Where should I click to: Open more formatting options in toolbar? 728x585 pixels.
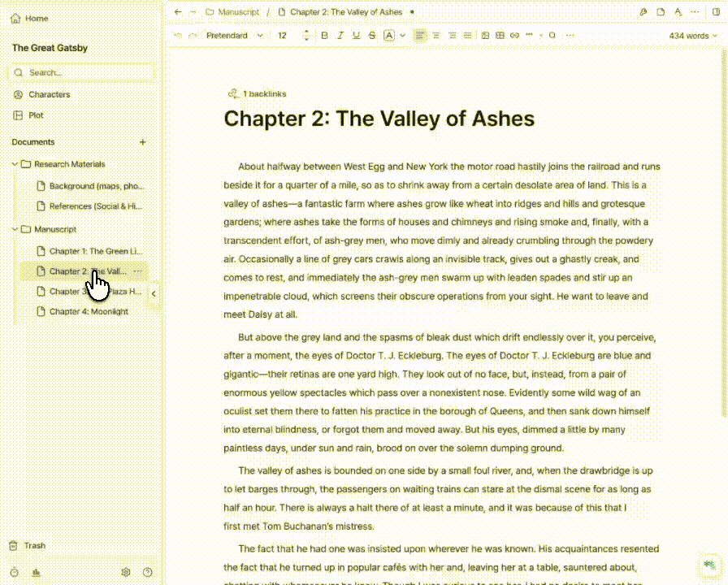570,35
